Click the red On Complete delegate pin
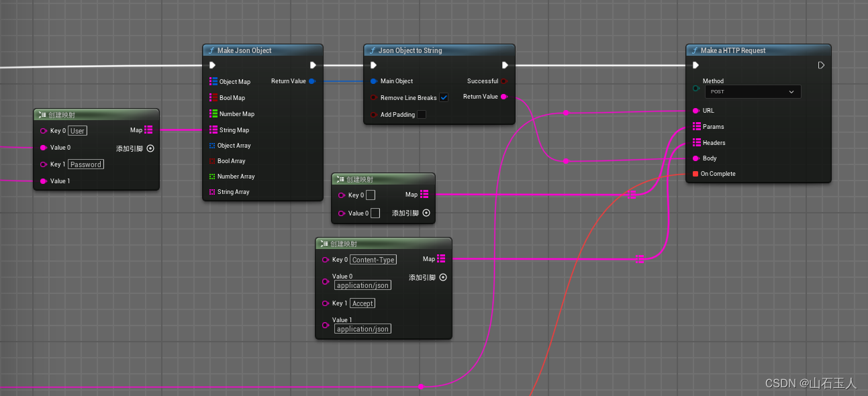This screenshot has height=396, width=868. (695, 174)
